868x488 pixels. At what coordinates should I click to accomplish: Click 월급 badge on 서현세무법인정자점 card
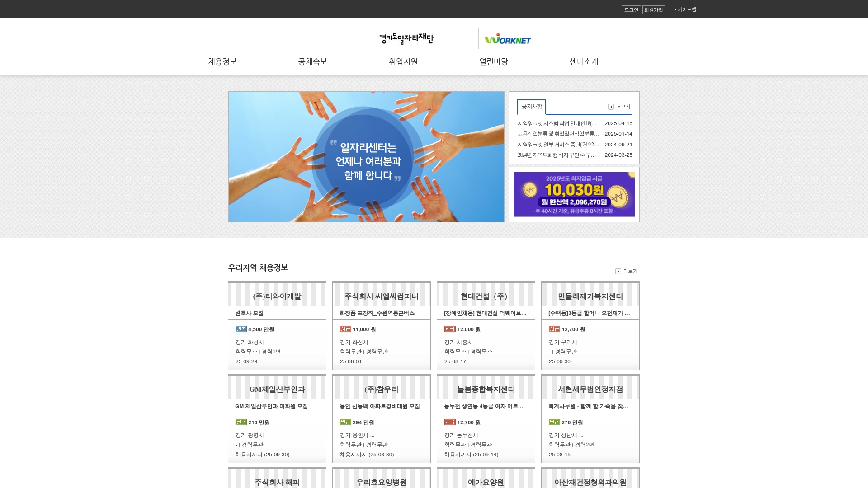point(554,422)
